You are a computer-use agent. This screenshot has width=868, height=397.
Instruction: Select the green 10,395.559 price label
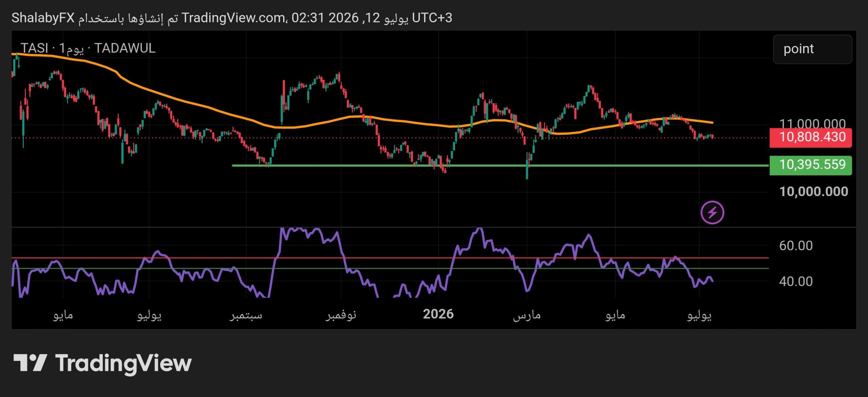[811, 165]
